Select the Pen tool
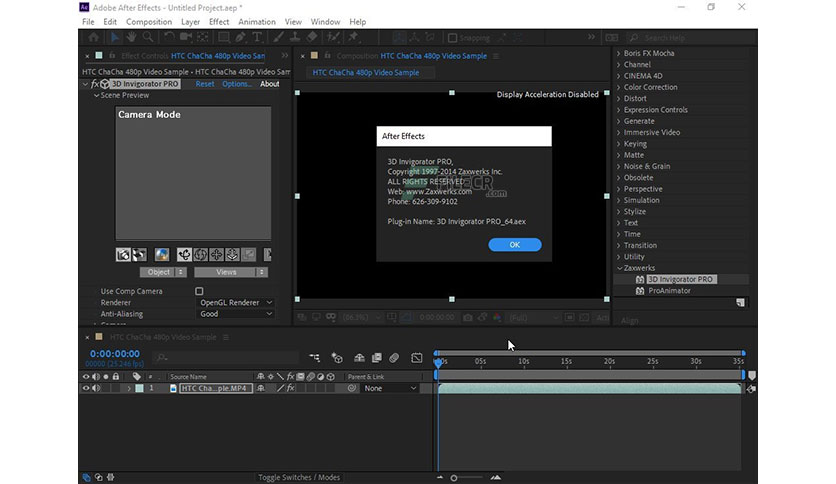Image resolution: width=836 pixels, height=484 pixels. pyautogui.click(x=240, y=37)
